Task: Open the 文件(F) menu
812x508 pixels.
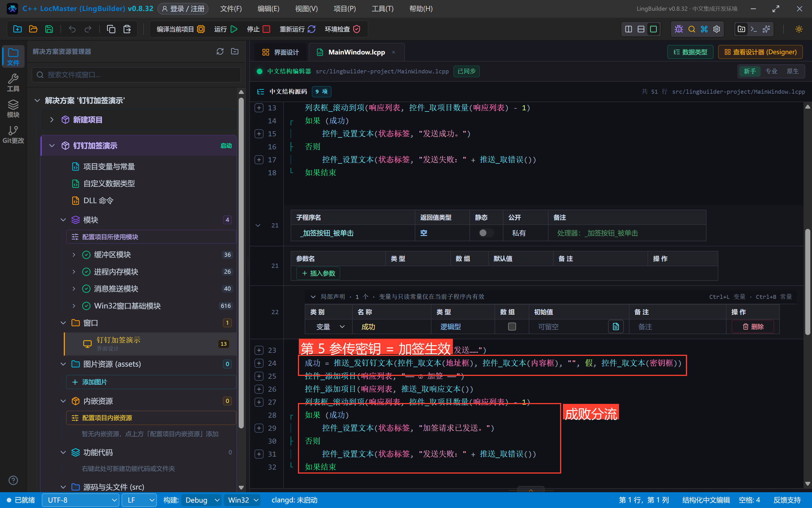Action: (231, 9)
